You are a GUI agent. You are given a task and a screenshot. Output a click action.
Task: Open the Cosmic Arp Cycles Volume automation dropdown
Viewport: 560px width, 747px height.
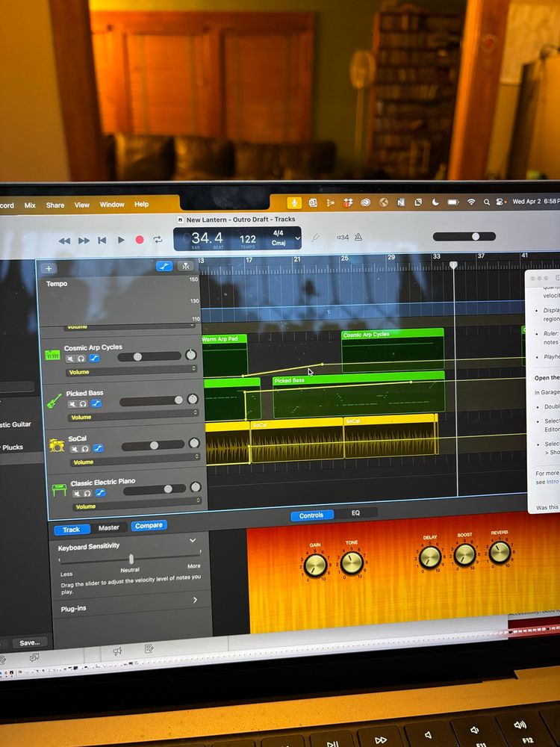131,371
